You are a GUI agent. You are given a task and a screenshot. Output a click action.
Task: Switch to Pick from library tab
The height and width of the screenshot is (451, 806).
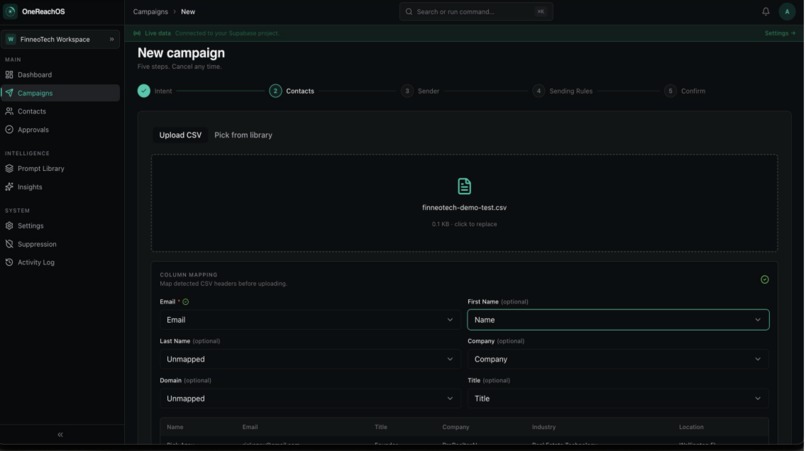243,135
